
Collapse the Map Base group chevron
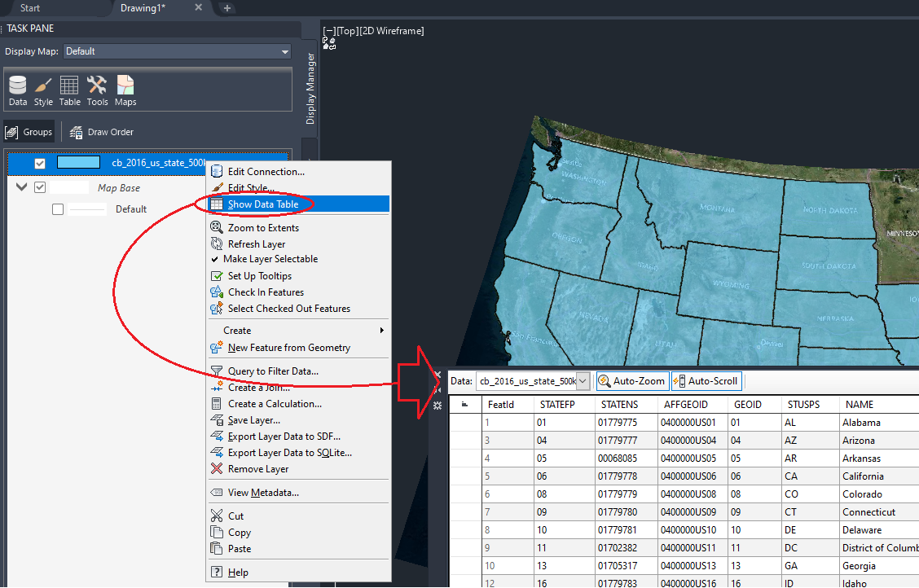[x=20, y=186]
